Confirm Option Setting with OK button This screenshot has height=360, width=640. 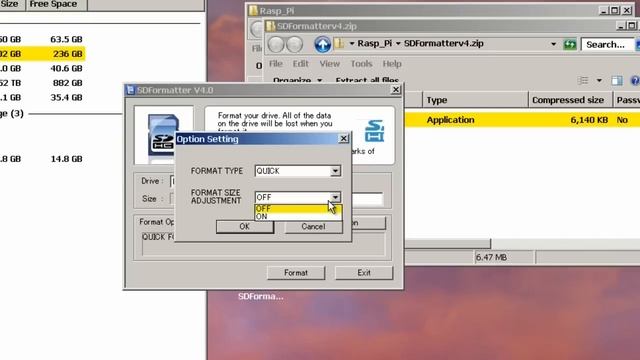[244, 227]
